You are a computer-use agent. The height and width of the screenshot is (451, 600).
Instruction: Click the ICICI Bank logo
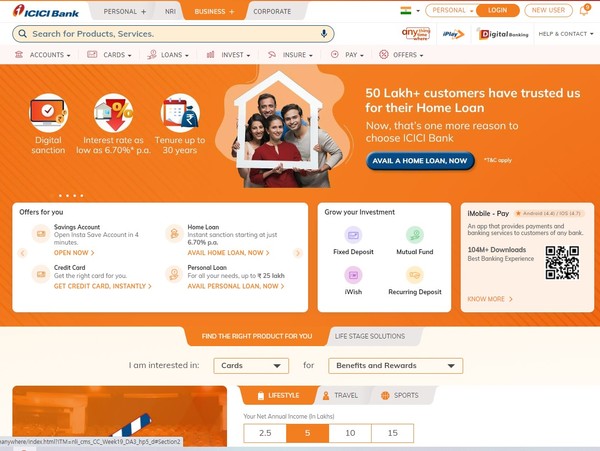coord(46,11)
